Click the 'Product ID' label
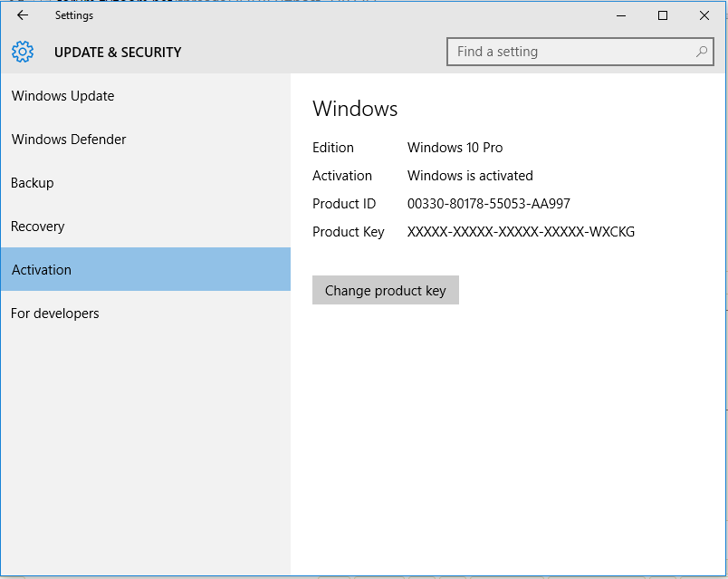728x579 pixels. click(x=344, y=204)
